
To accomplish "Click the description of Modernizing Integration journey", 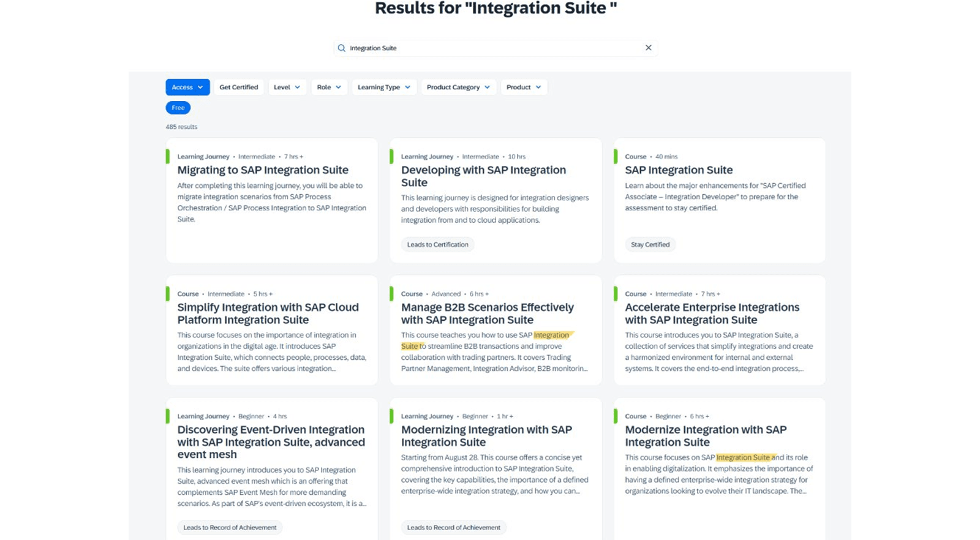I will tap(495, 474).
